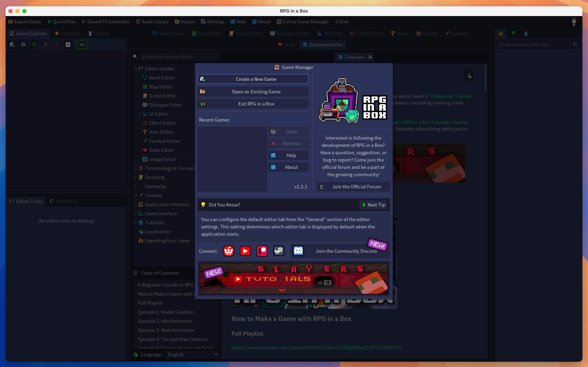Click the RPG in a Box logo
Image resolution: width=588 pixels, height=367 pixels.
353,101
